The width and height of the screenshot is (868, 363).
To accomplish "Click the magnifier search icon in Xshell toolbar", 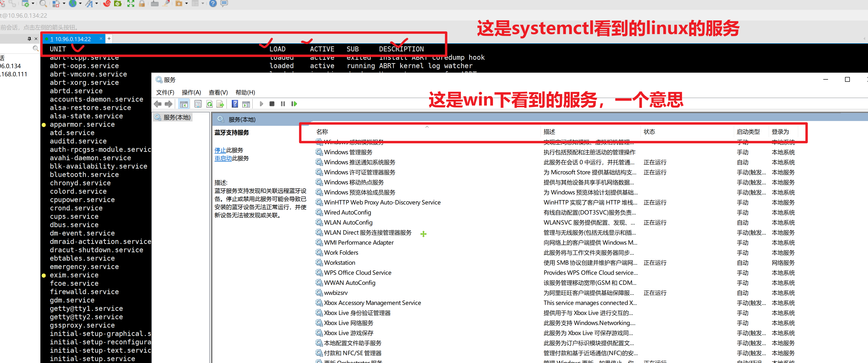I will pyautogui.click(x=43, y=4).
